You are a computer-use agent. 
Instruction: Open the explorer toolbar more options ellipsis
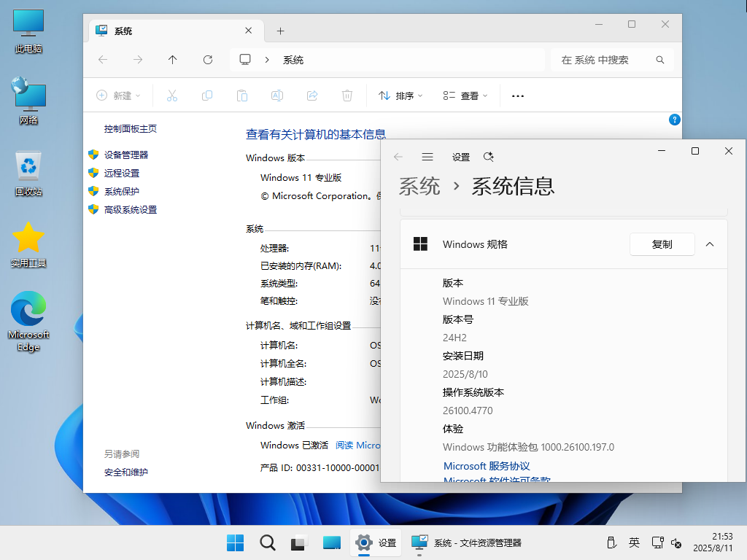pyautogui.click(x=518, y=96)
